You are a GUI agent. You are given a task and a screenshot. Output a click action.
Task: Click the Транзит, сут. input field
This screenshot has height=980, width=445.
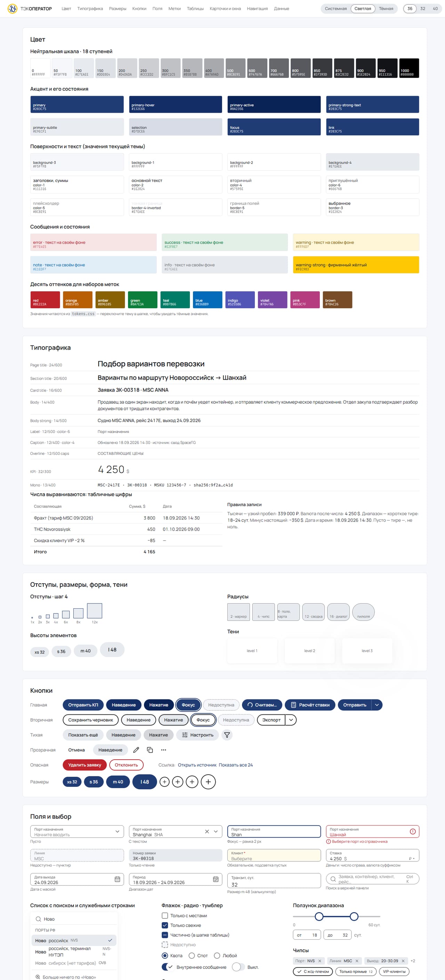click(274, 880)
